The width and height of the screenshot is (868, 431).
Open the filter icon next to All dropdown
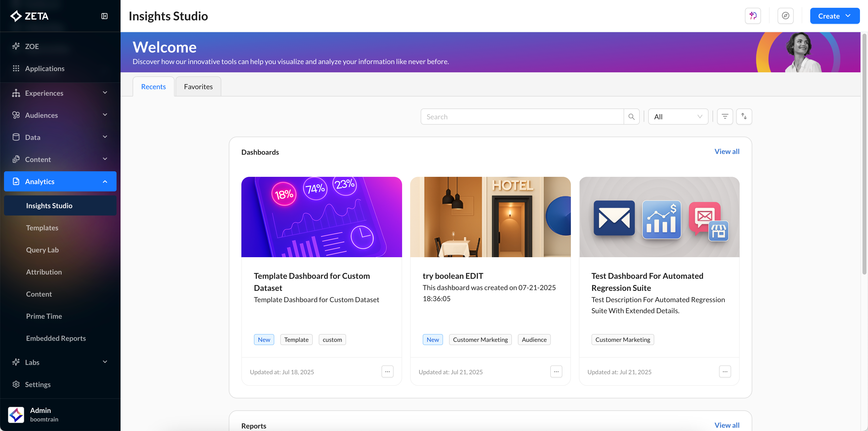725,117
